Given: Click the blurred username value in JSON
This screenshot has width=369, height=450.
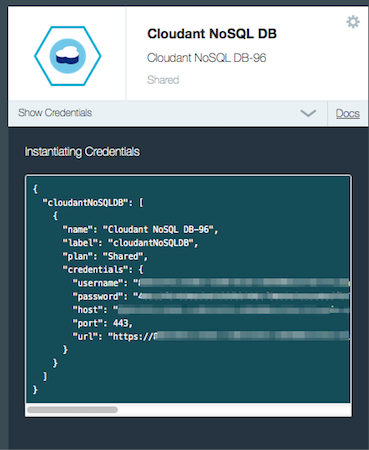Looking at the screenshot, I should [243, 283].
